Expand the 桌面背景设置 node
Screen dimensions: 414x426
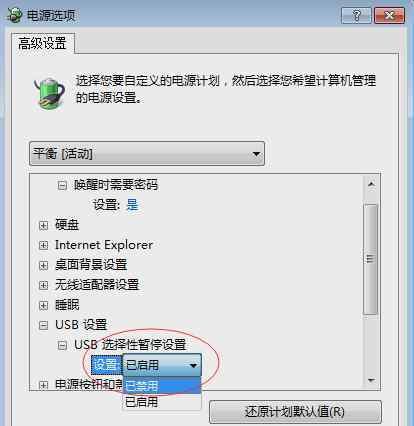click(x=43, y=266)
